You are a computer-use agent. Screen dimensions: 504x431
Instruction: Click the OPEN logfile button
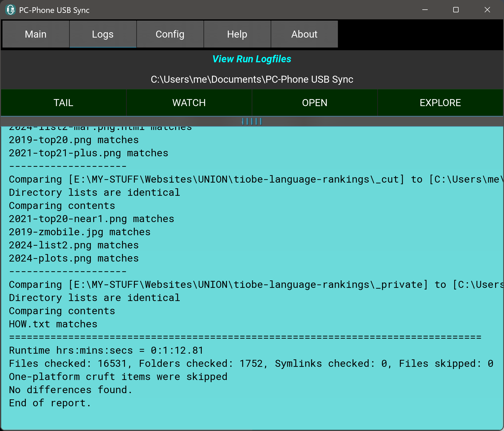point(315,103)
